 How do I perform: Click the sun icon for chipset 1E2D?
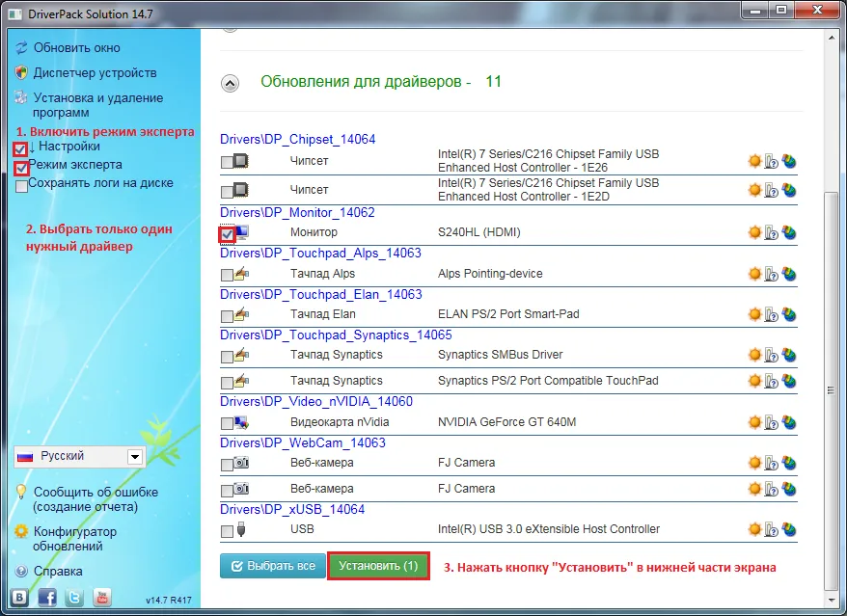click(x=754, y=190)
